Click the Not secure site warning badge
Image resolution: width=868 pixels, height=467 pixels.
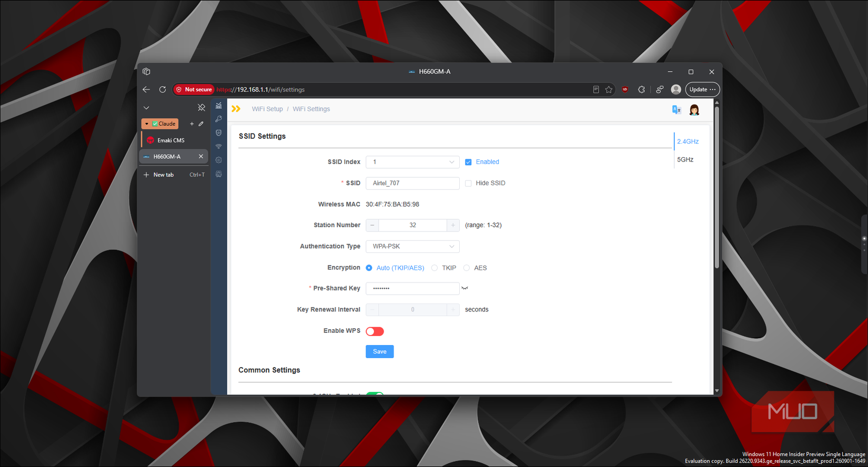pyautogui.click(x=194, y=89)
